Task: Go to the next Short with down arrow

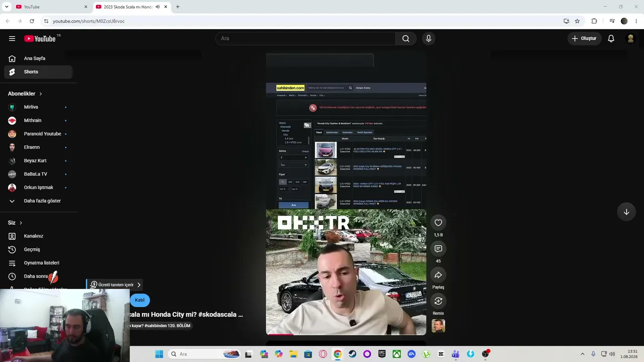Action: click(626, 212)
